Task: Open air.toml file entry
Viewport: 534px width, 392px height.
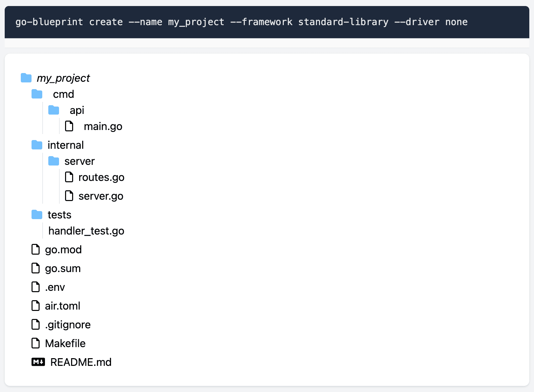Action: coord(63,306)
